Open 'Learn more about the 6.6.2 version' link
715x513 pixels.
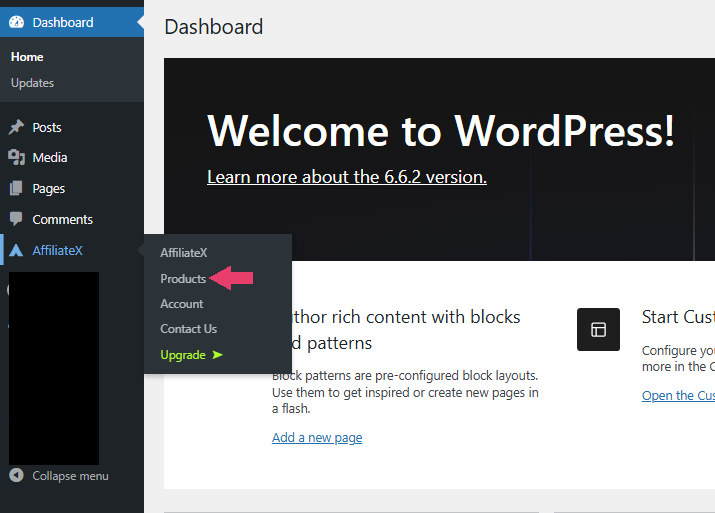click(347, 177)
